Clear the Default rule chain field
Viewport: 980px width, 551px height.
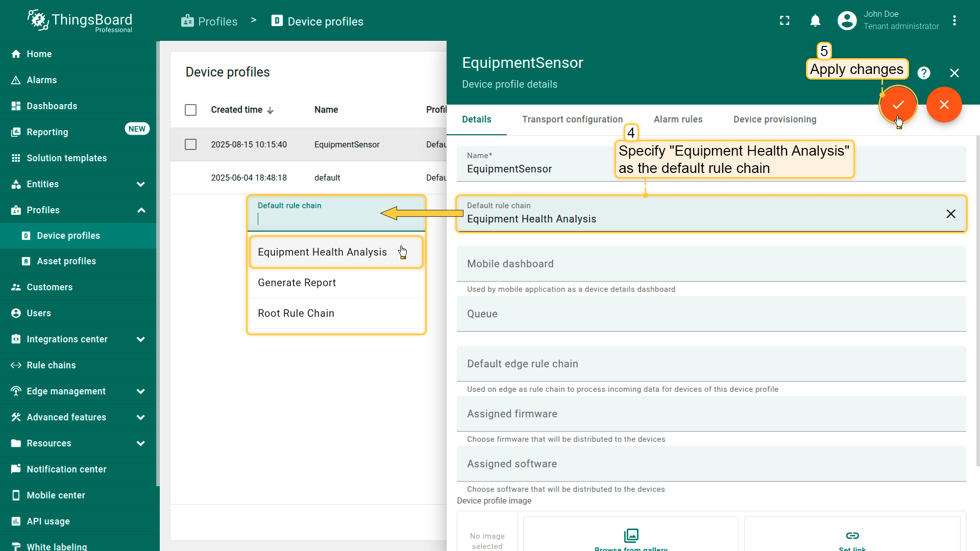point(950,214)
